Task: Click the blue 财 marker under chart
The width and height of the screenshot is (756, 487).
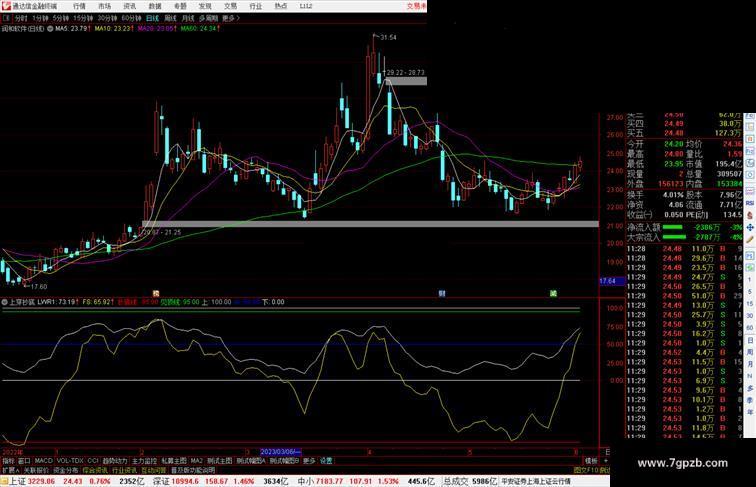Action: pos(442,293)
